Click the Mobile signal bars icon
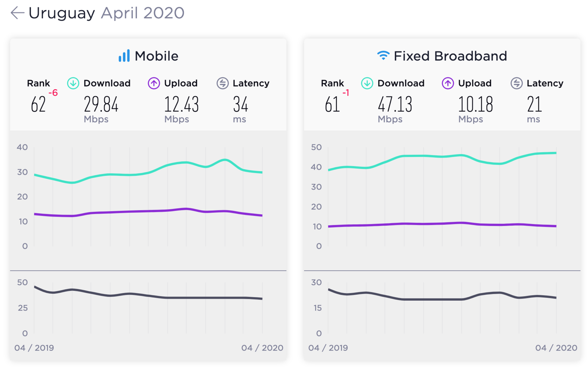This screenshot has width=588, height=370. click(124, 56)
